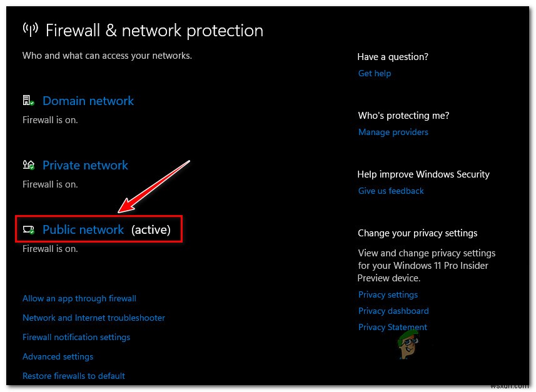Viewport: 536px width, 392px height.
Task: View the Privacy Statement
Action: pos(392,327)
